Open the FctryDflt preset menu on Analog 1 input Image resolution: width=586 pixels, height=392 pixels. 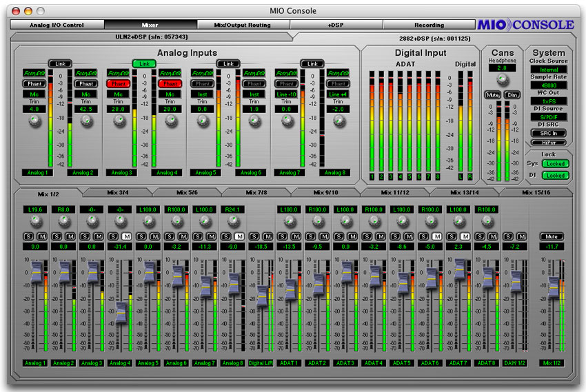click(34, 73)
